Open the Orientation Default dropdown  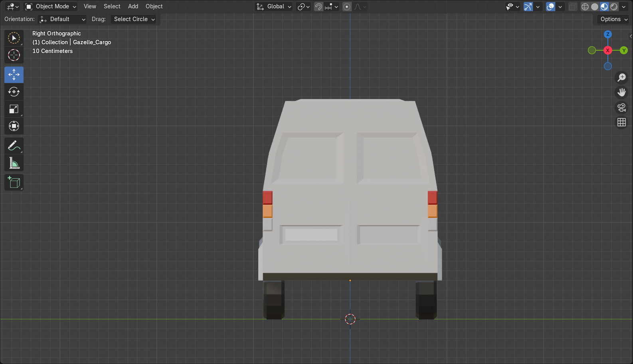pyautogui.click(x=62, y=19)
